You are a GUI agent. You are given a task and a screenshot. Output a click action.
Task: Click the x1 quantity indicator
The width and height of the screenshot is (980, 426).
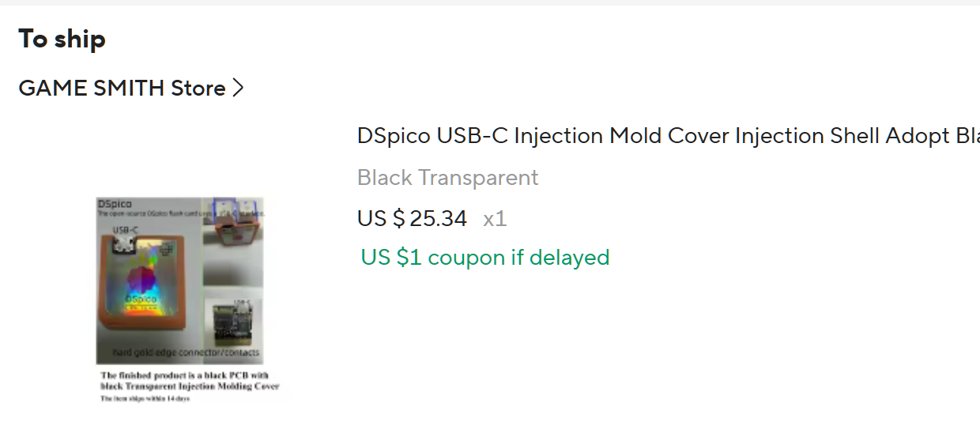495,219
